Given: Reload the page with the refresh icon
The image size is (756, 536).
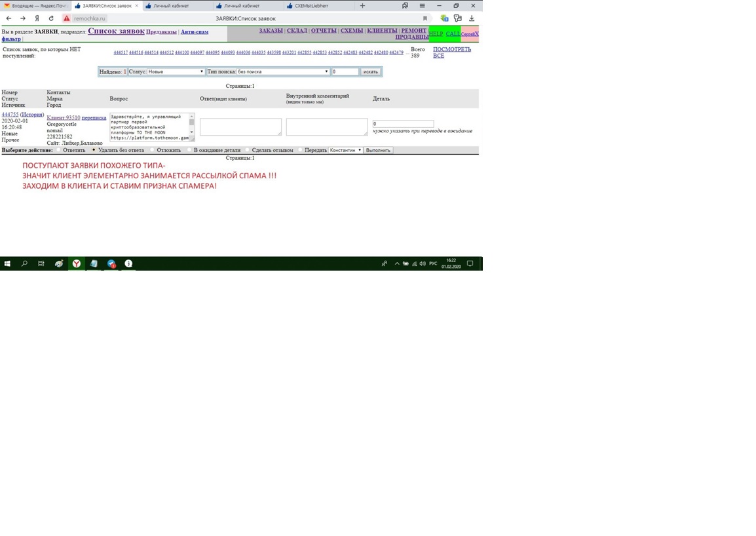Looking at the screenshot, I should coord(51,18).
